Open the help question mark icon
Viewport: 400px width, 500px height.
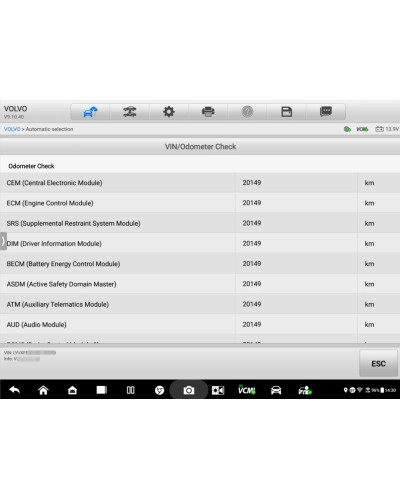coord(247,112)
